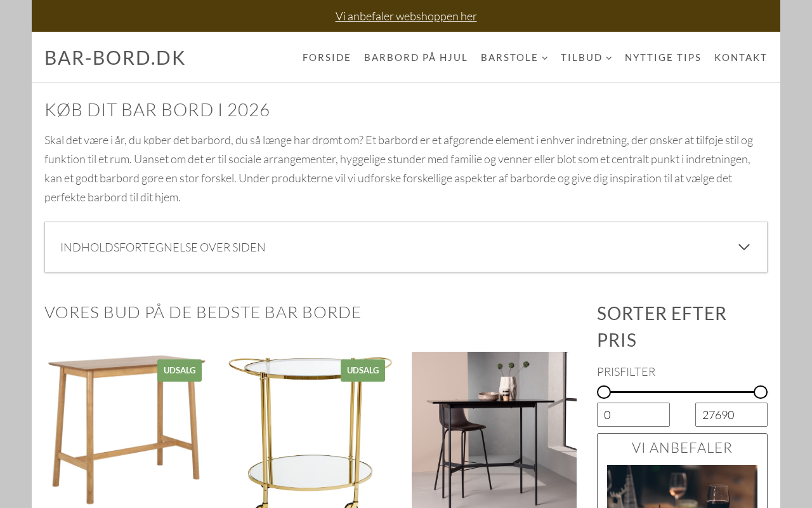Click the Udsalg badge on the wooden bar table
Screen dimensions: 812x508
click(x=180, y=370)
